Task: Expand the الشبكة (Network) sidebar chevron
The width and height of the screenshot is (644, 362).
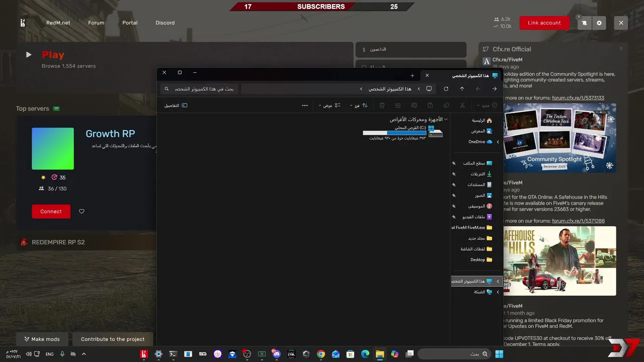Action: click(x=498, y=292)
